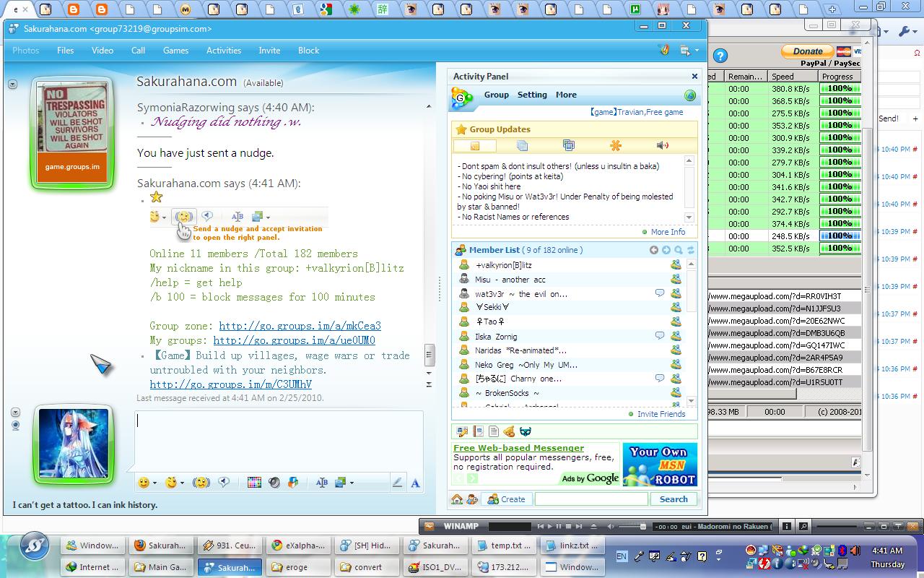The height and width of the screenshot is (578, 924).
Task: Send a nudge from the input toolbar
Action: point(201,483)
